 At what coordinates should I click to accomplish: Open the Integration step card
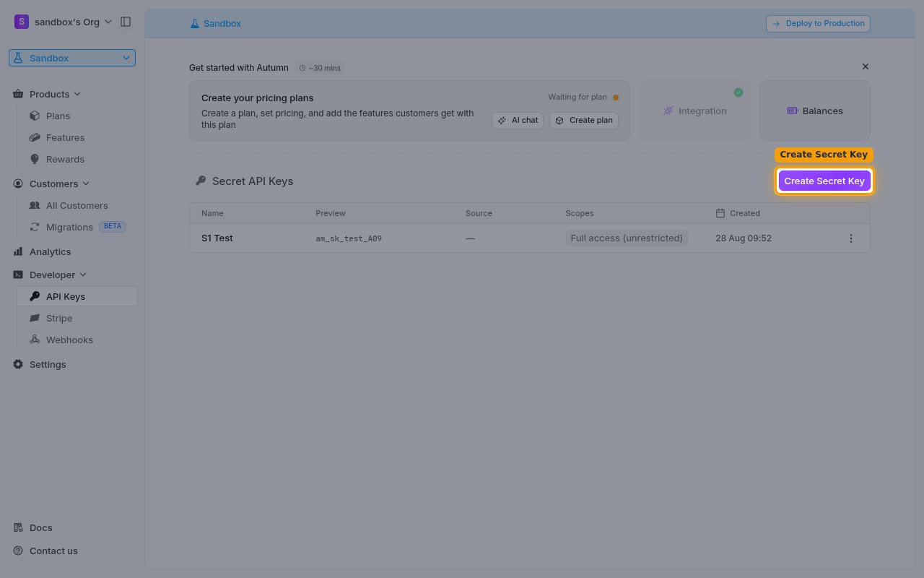[694, 111]
